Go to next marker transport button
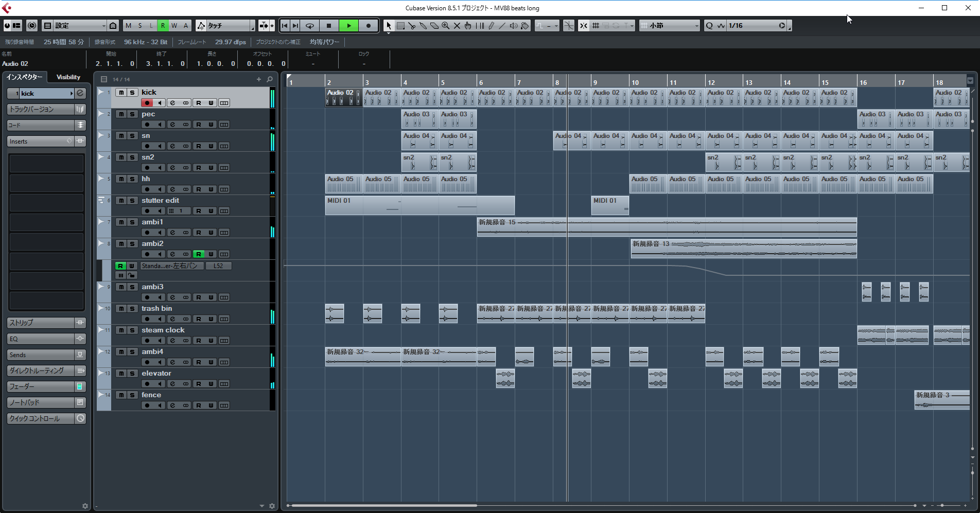 point(295,26)
